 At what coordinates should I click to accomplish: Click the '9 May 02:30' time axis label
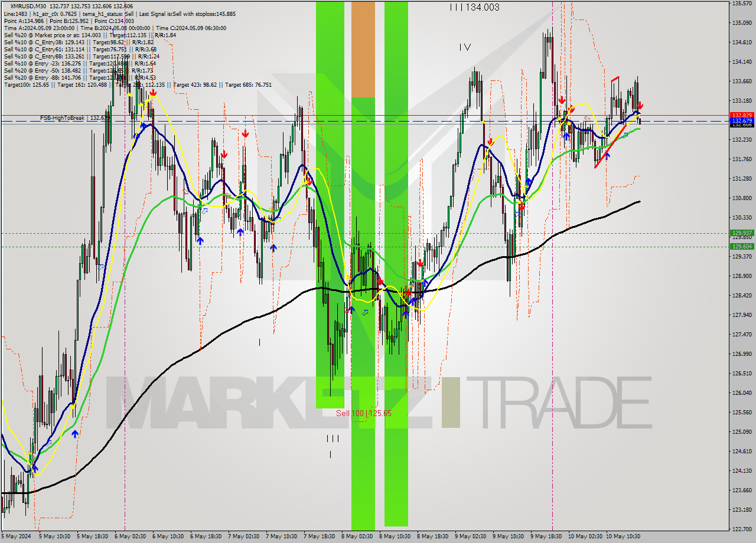[470, 537]
